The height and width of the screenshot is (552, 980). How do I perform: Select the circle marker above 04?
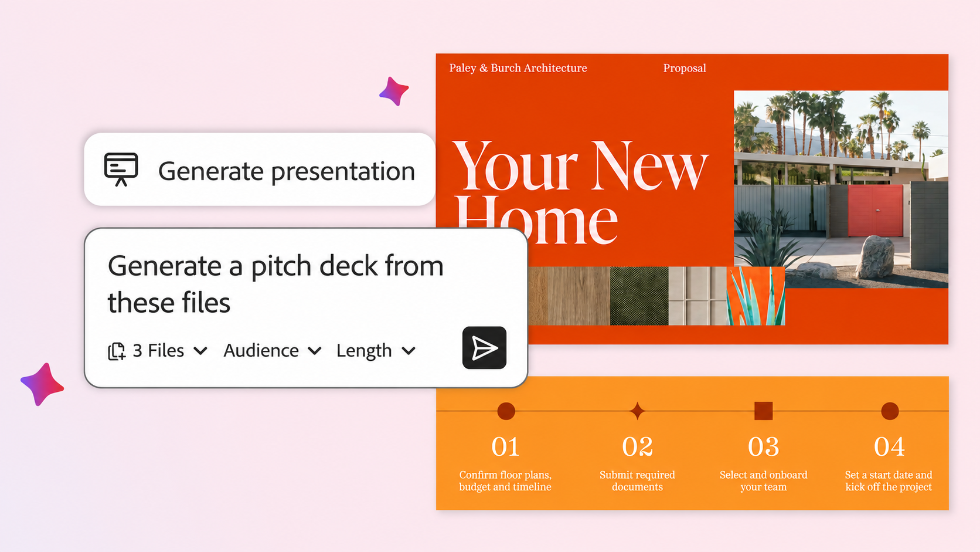click(x=890, y=411)
